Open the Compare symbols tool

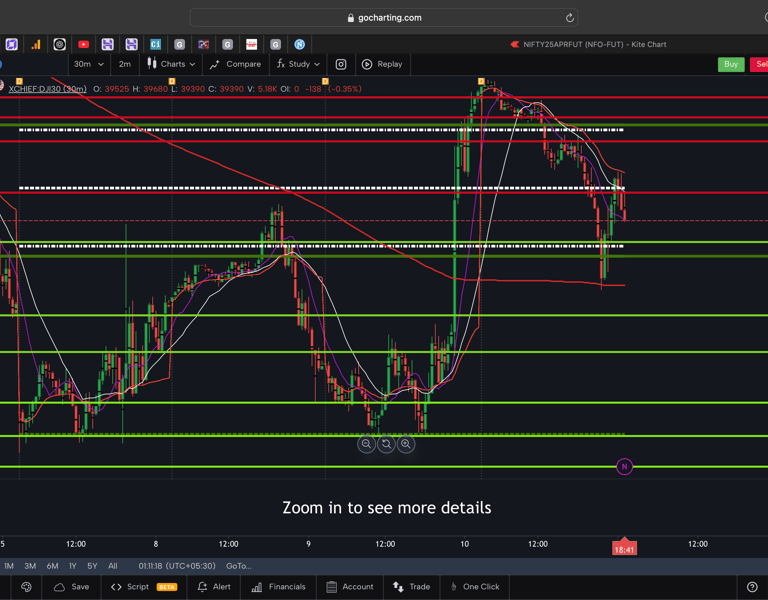pyautogui.click(x=236, y=64)
